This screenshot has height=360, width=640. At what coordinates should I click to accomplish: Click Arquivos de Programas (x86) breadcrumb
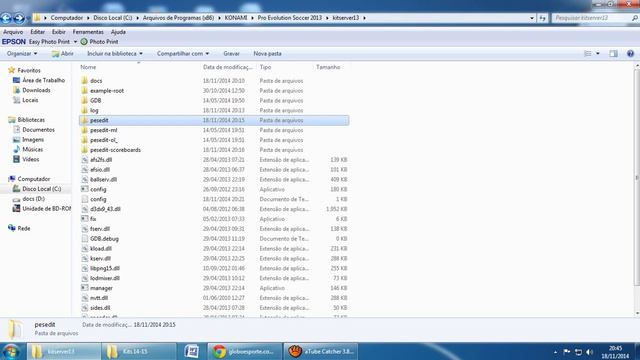(x=178, y=18)
